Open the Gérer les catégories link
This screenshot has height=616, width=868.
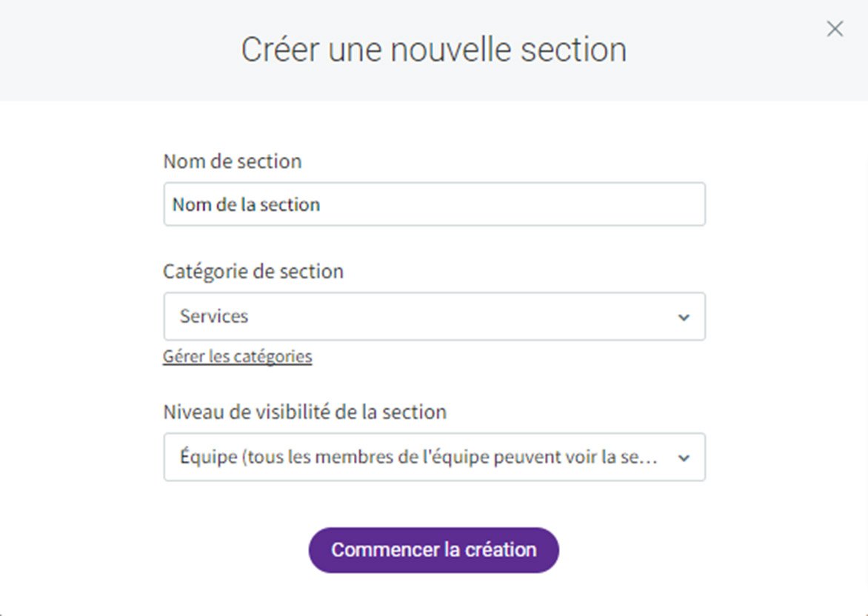coord(237,357)
